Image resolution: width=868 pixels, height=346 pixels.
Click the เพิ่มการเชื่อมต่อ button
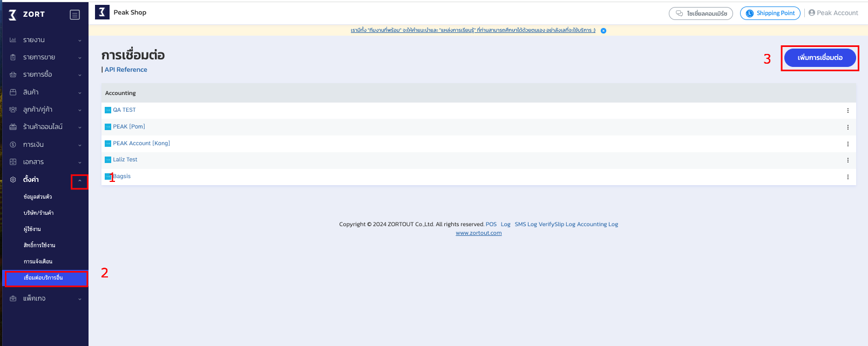pos(819,58)
